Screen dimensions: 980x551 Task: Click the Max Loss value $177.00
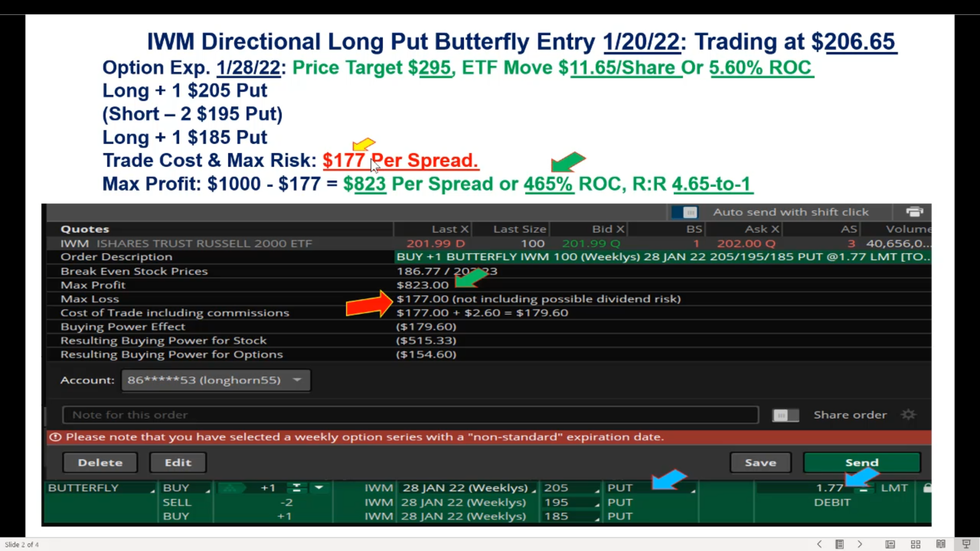(423, 299)
